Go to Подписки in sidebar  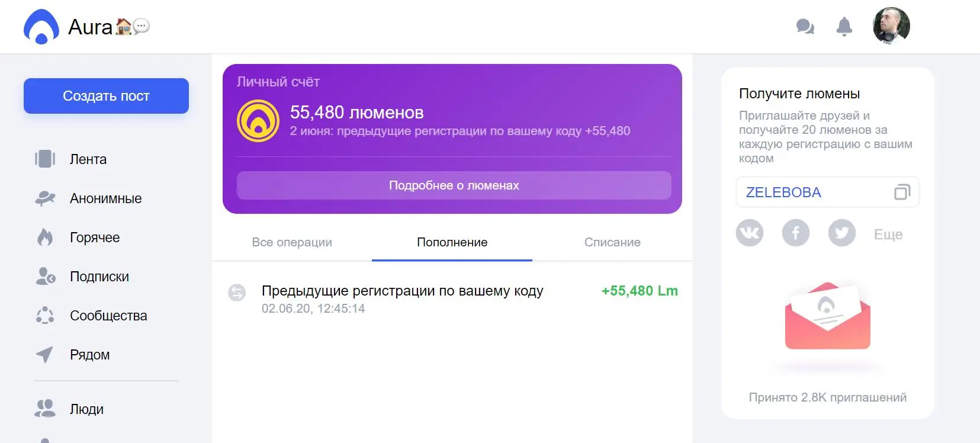(99, 277)
